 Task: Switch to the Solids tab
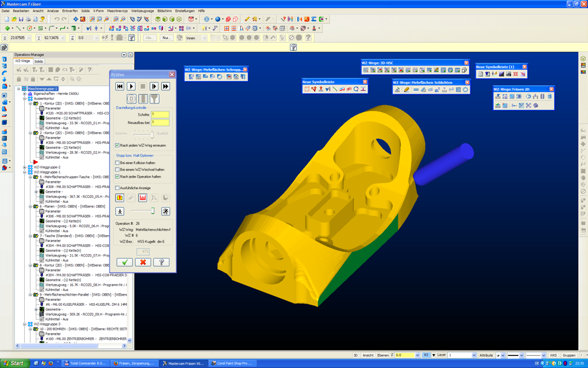[x=38, y=61]
